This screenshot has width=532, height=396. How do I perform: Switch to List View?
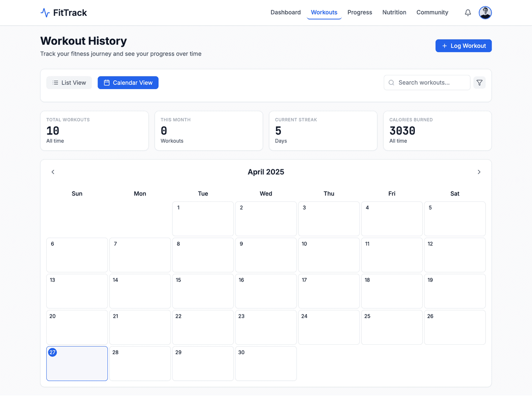69,83
